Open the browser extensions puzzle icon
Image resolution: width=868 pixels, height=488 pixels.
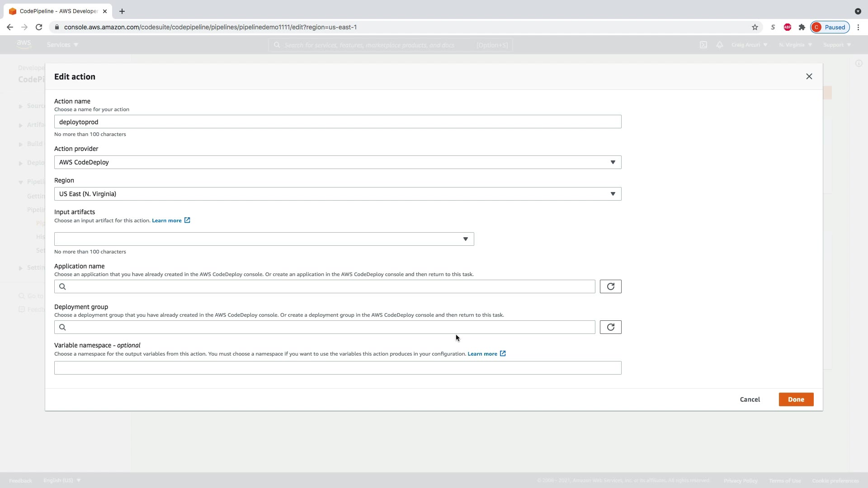(x=802, y=27)
